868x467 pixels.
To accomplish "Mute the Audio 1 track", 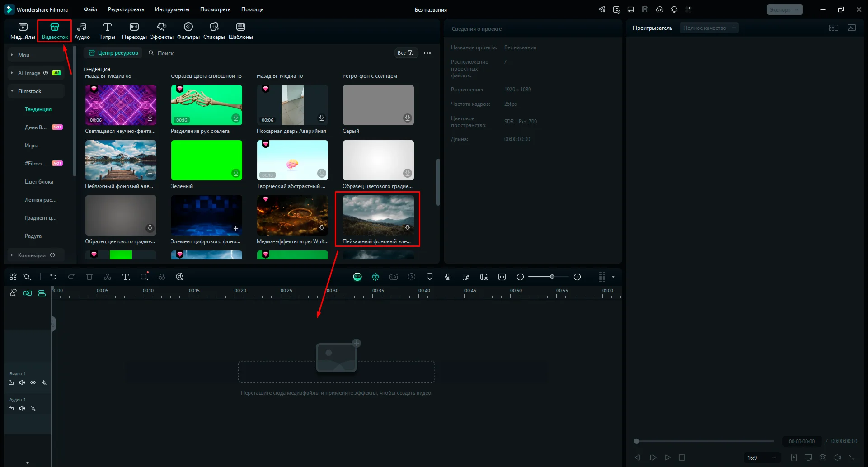I will click(22, 408).
